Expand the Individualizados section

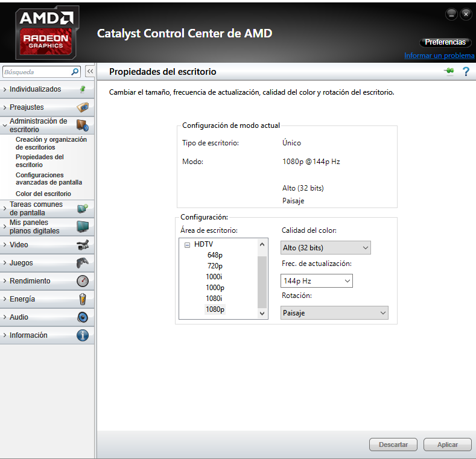5,89
